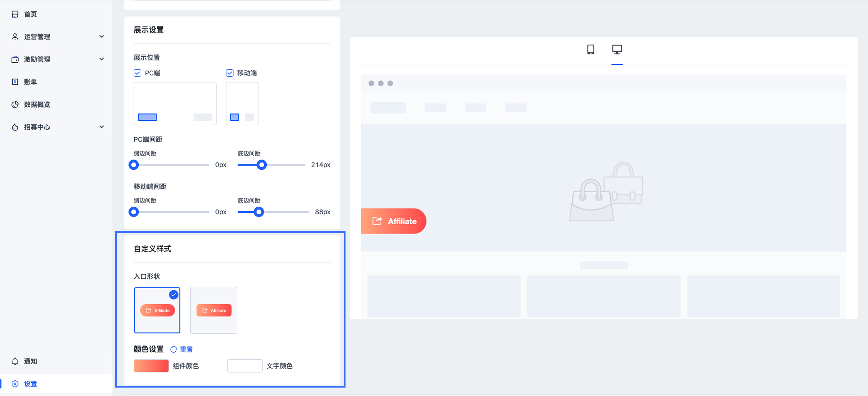Open the 首页 home icon
Viewport: 868px width, 396px height.
(x=15, y=14)
